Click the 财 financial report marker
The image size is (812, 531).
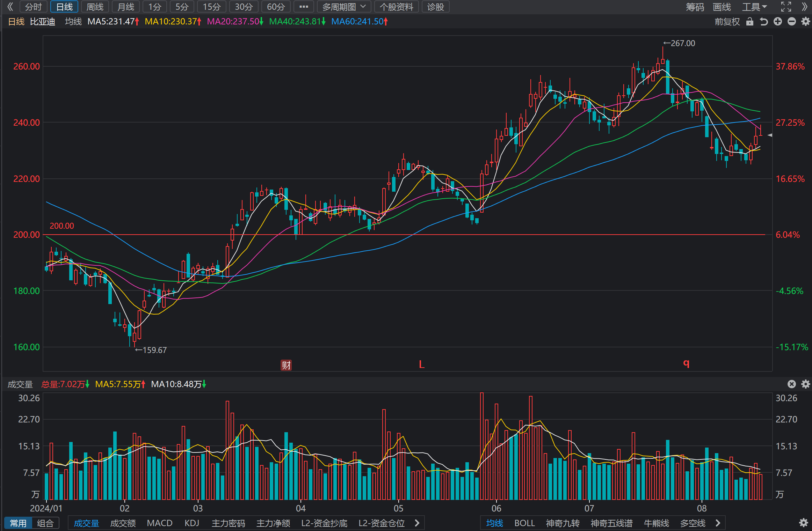[286, 365]
